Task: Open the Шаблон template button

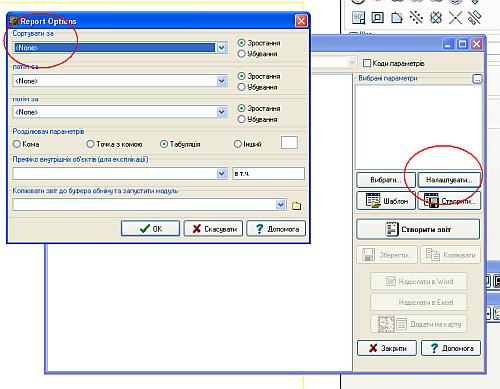Action: pyautogui.click(x=386, y=201)
